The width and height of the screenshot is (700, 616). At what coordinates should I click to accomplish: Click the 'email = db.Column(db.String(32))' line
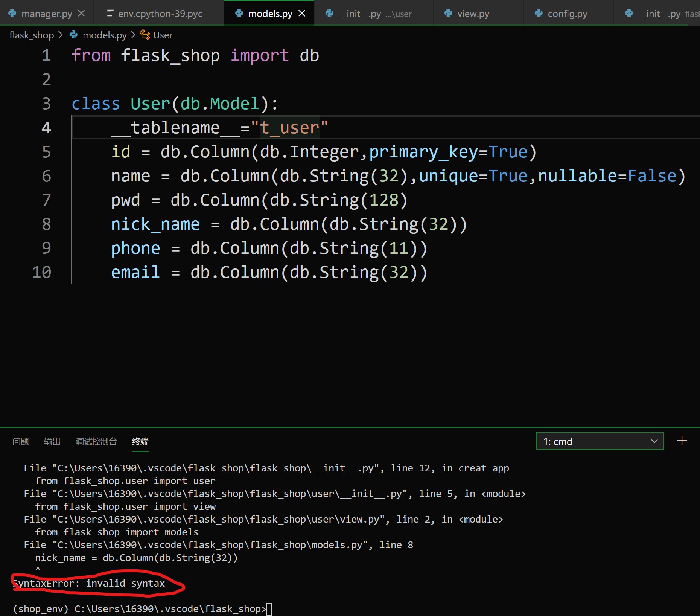[x=269, y=273]
